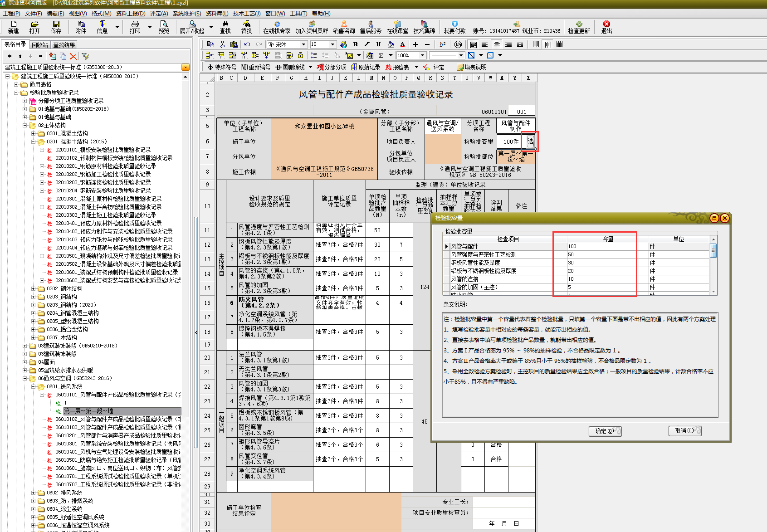Image resolution: width=767 pixels, height=532 pixels.
Task: Click the 报验表 toolbar button
Action: (x=397, y=67)
